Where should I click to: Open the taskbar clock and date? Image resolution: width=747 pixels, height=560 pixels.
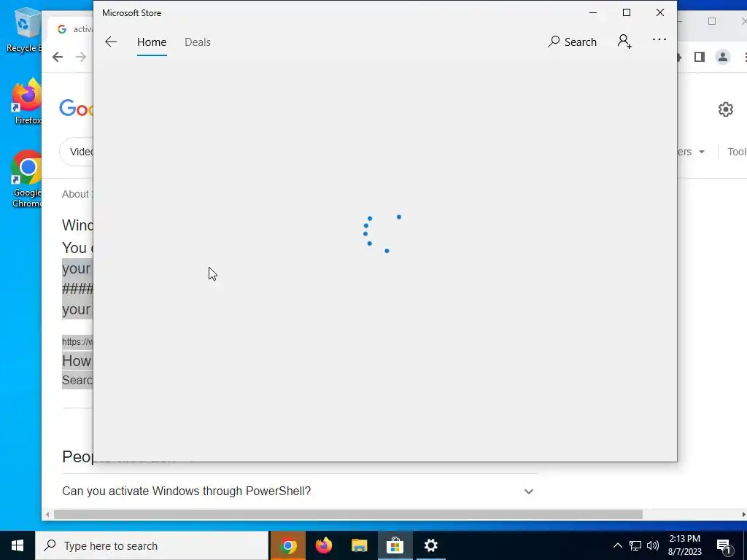pos(684,545)
